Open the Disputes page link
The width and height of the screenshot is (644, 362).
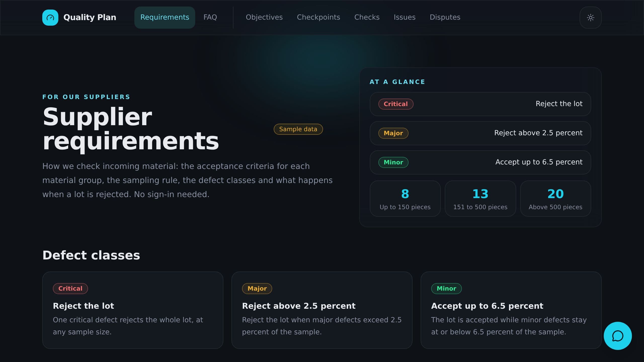(x=445, y=17)
